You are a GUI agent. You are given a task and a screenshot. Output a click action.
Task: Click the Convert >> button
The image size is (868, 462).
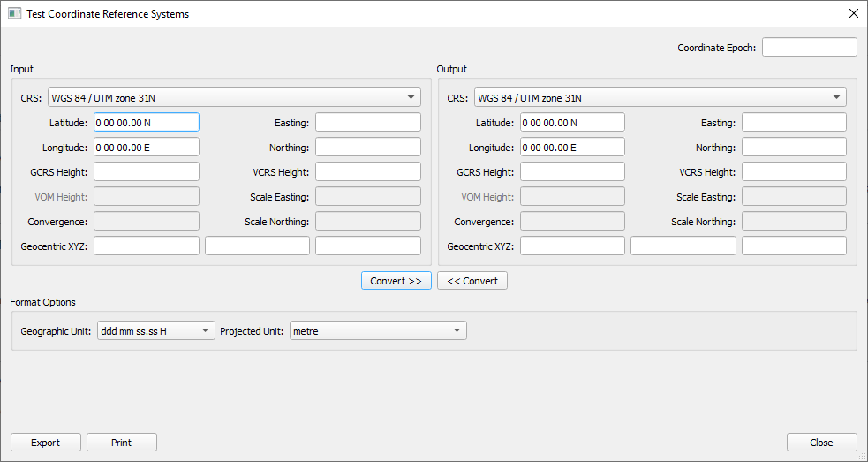[396, 281]
